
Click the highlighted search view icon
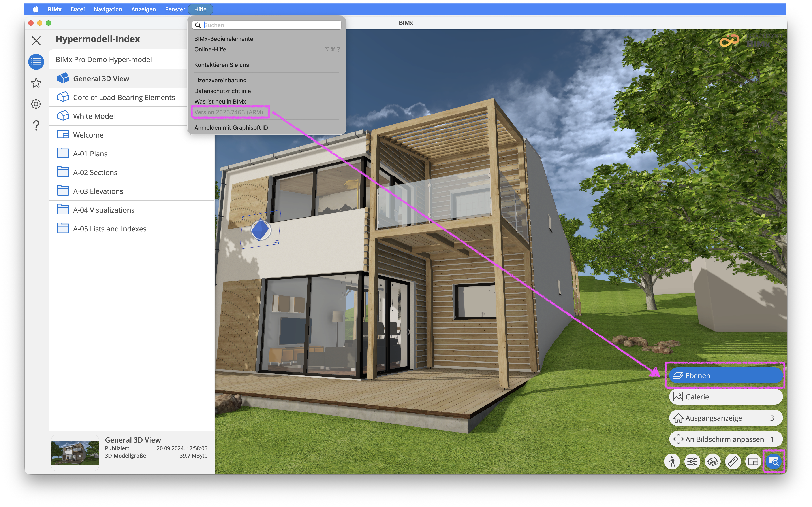[774, 462]
